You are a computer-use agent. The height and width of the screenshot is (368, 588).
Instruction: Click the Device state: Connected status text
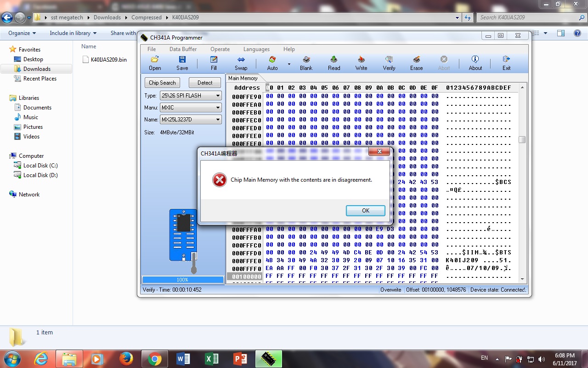(498, 290)
